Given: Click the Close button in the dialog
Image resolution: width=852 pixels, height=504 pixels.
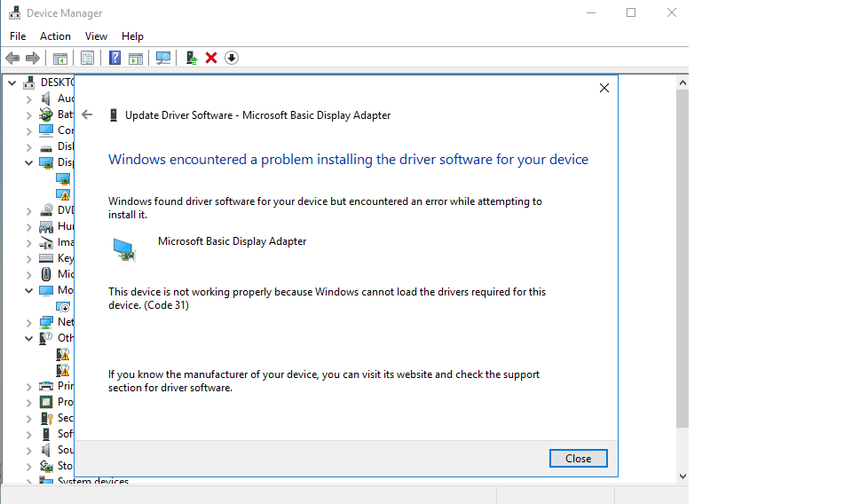Looking at the screenshot, I should point(578,459).
